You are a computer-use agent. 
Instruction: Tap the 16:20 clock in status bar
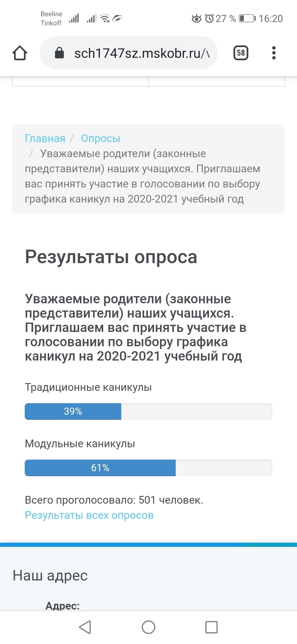pos(270,19)
